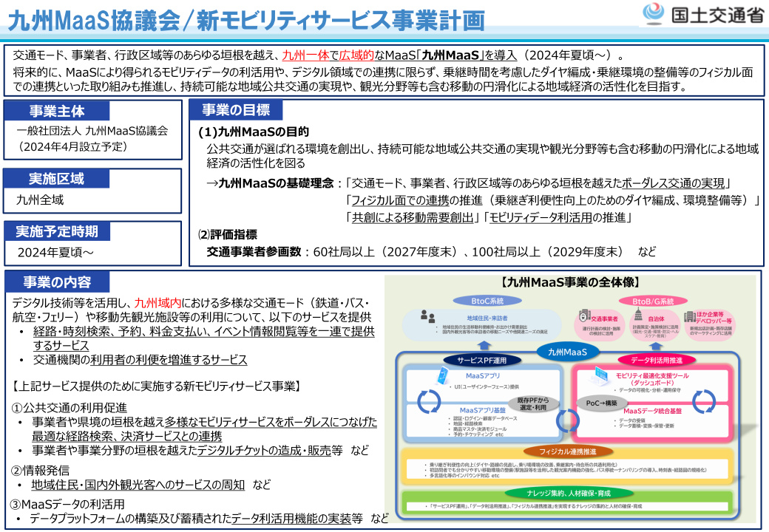Image resolution: width=769 pixels, height=532 pixels.
Task: Click the 事業の目標 section header
Action: pyautogui.click(x=236, y=110)
